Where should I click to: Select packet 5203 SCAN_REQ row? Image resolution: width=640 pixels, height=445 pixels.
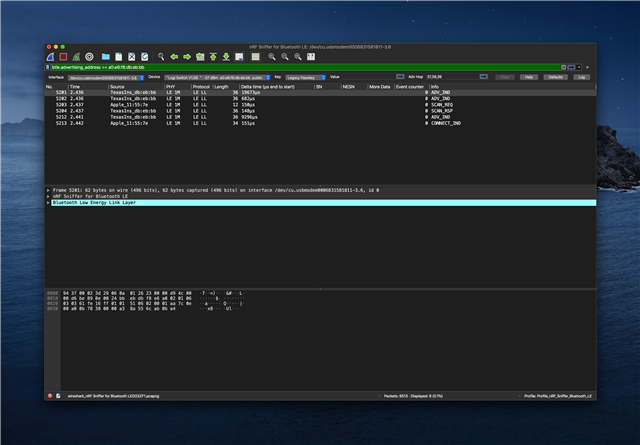tap(320, 105)
